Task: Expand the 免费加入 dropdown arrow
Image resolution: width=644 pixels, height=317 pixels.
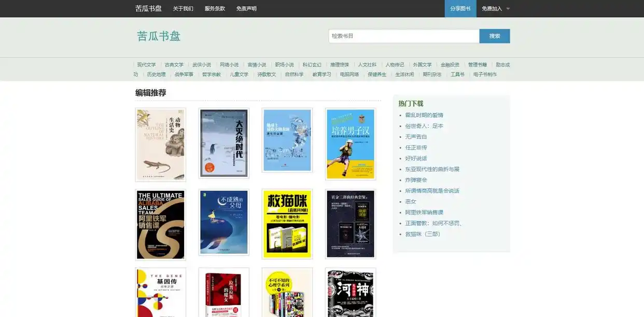Action: coord(508,8)
